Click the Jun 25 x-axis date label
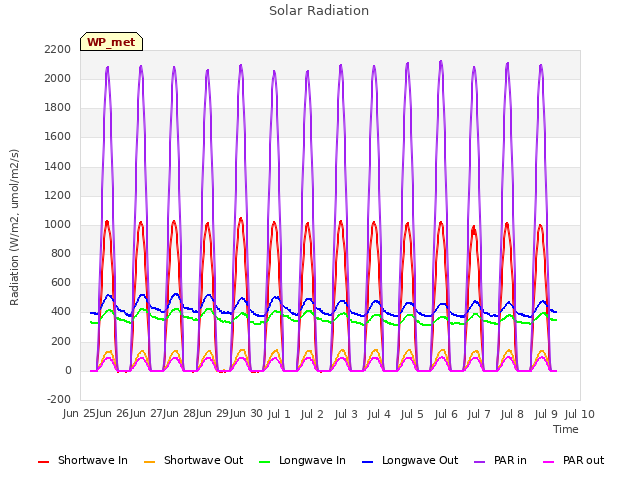 79,414
